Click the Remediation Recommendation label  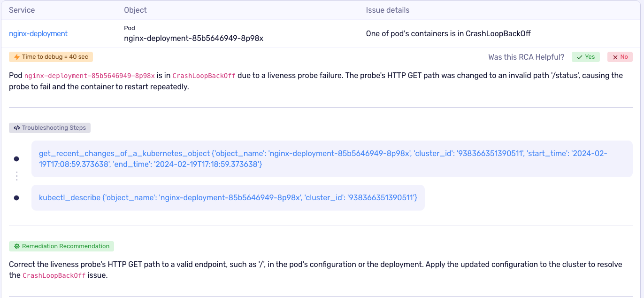(x=66, y=246)
